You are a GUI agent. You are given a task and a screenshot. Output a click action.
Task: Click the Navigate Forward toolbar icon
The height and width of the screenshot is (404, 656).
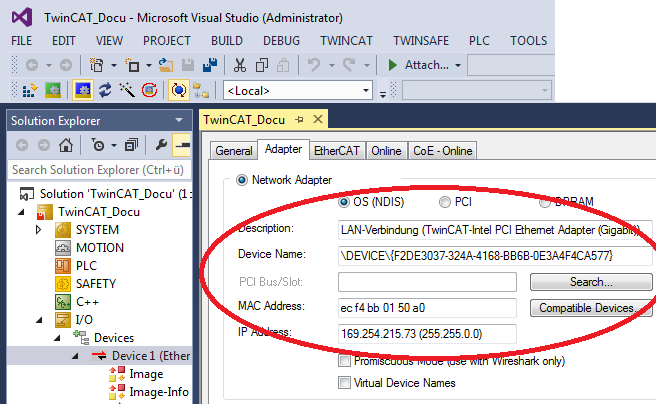pyautogui.click(x=66, y=65)
